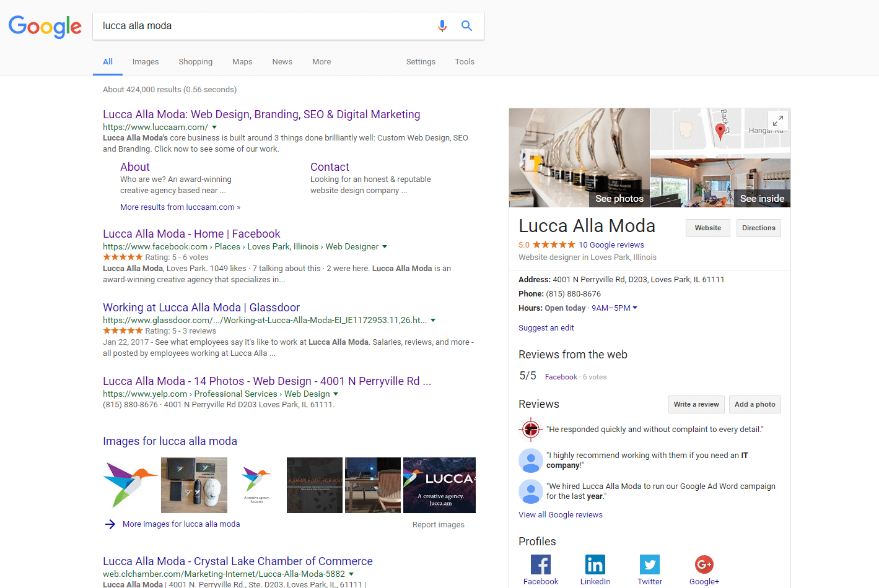Click 'About 424,000 results (0.56 seconds)' text
This screenshot has height=588, width=879.
[x=170, y=90]
